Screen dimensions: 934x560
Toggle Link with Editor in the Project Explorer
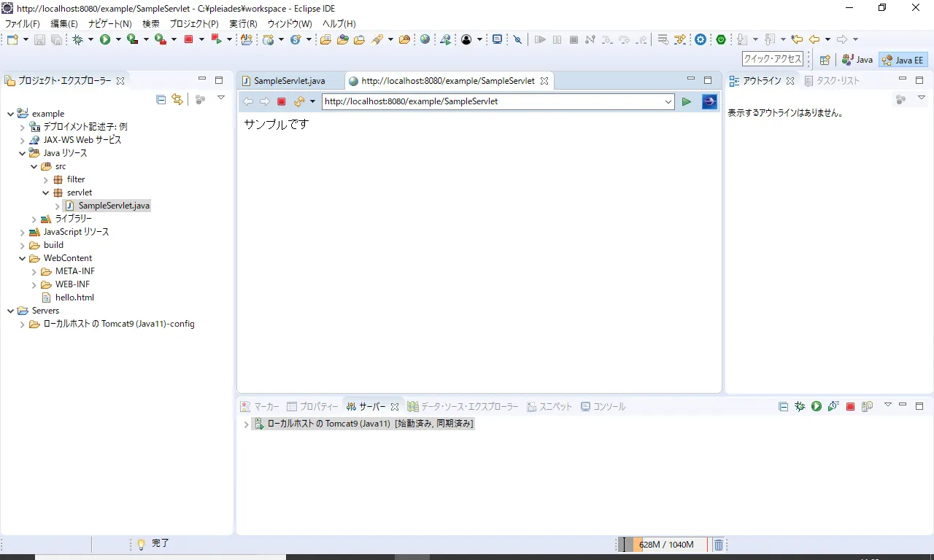(x=177, y=99)
